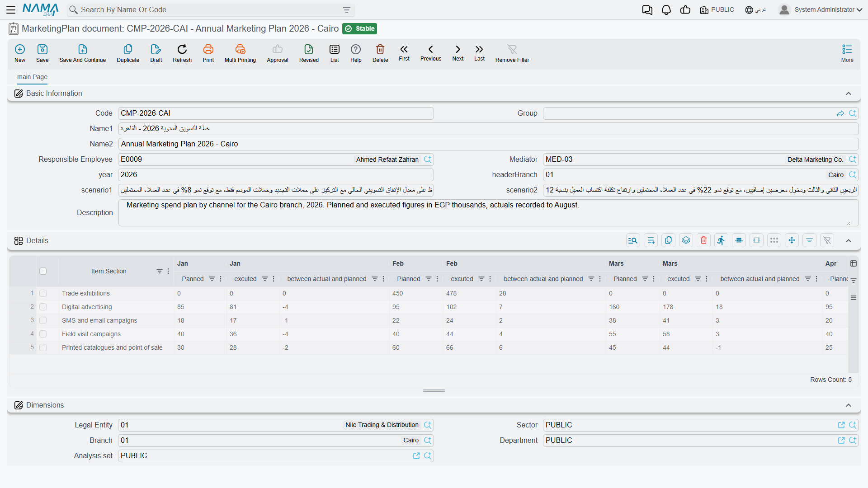Screen dimensions: 868x488
Task: Click the Printed catalogues Jan Panned cell 30
Action: pyautogui.click(x=200, y=347)
